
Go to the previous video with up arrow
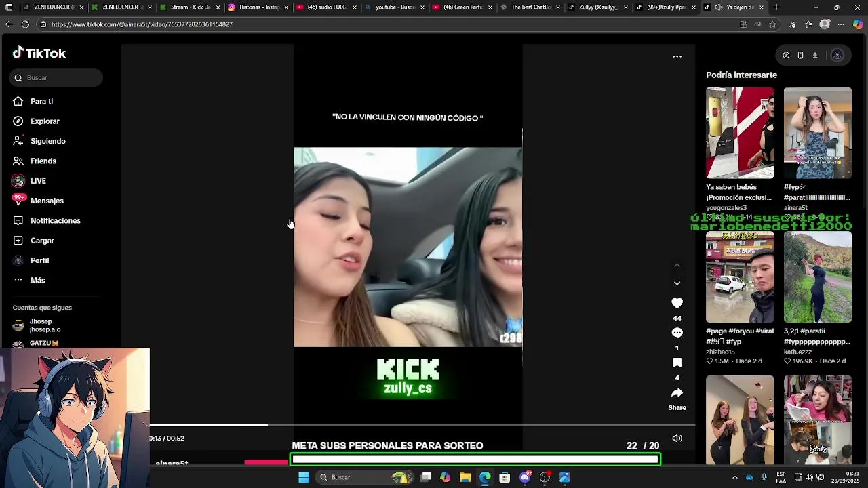[677, 265]
